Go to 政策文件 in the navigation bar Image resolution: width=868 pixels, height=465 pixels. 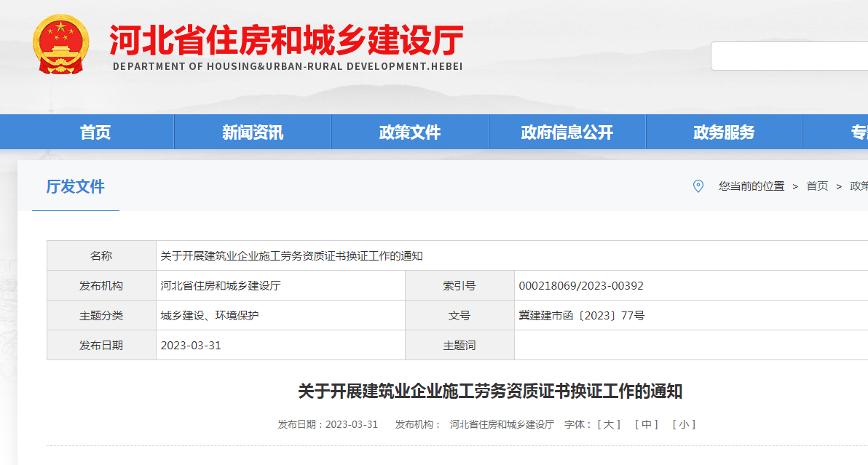[410, 132]
